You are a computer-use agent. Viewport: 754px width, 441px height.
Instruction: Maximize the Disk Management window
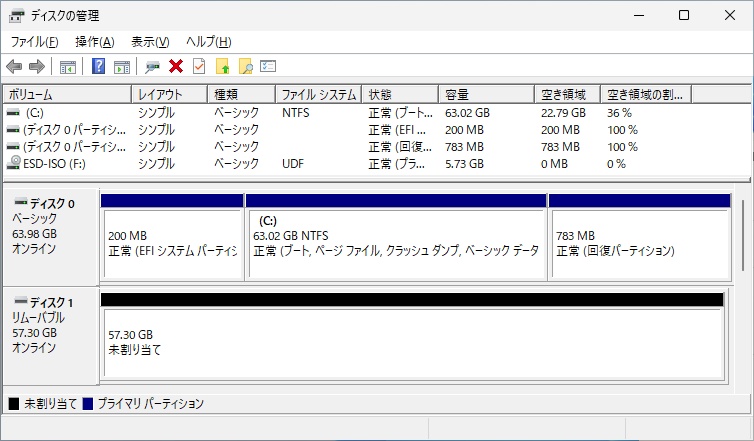(x=684, y=15)
